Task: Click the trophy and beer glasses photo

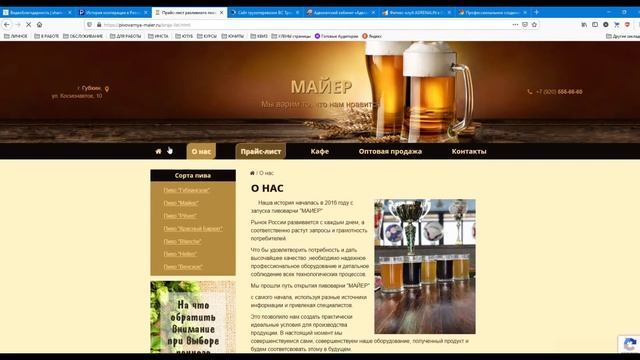Action: (425, 266)
